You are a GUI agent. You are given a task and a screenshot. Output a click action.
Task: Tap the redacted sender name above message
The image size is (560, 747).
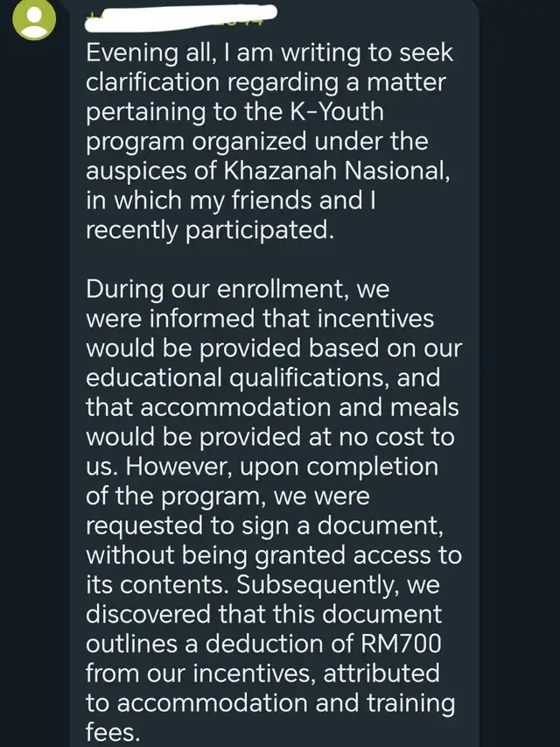click(181, 18)
